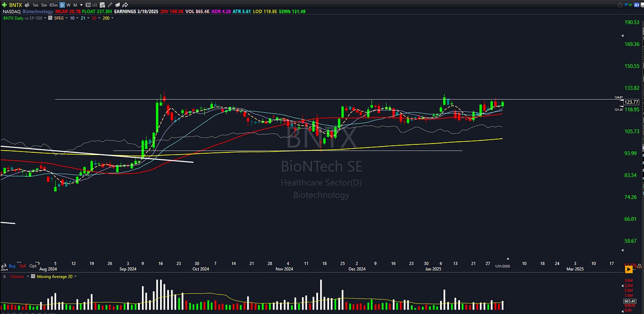644x314 pixels.
Task: Open the 21 moving average dropdown
Action: (x=88, y=18)
